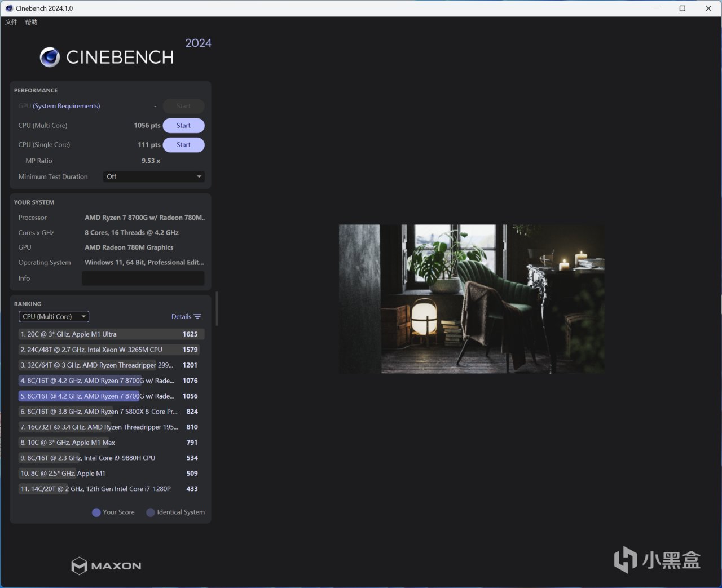
Task: Click the 111 pts single core score
Action: (x=149, y=145)
